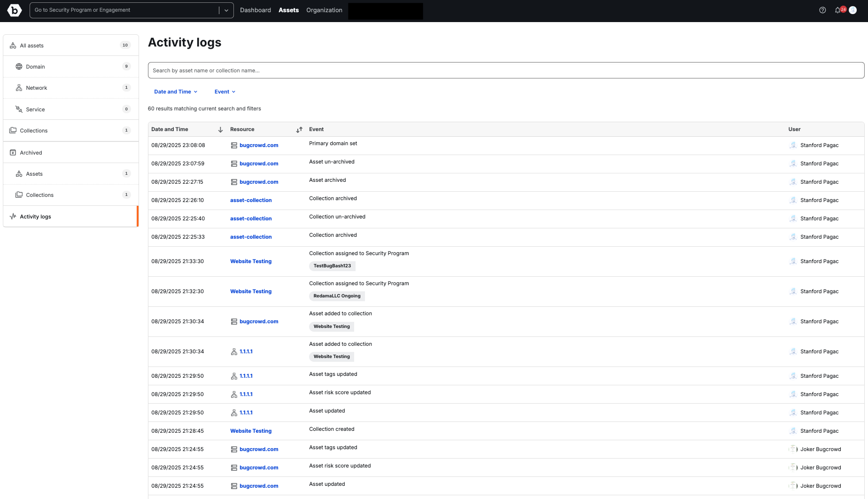Select Activity logs in sidebar
The image size is (868, 499).
tap(71, 217)
